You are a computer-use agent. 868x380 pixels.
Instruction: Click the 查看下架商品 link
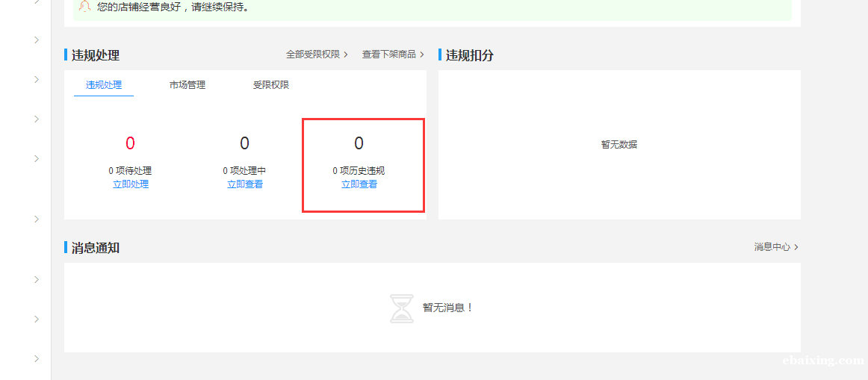point(388,54)
